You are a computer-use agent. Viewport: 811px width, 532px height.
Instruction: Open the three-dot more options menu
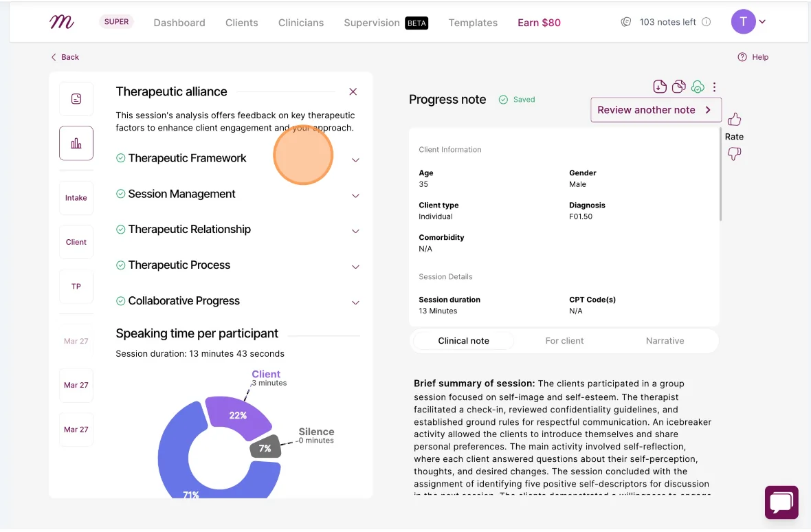coord(714,87)
